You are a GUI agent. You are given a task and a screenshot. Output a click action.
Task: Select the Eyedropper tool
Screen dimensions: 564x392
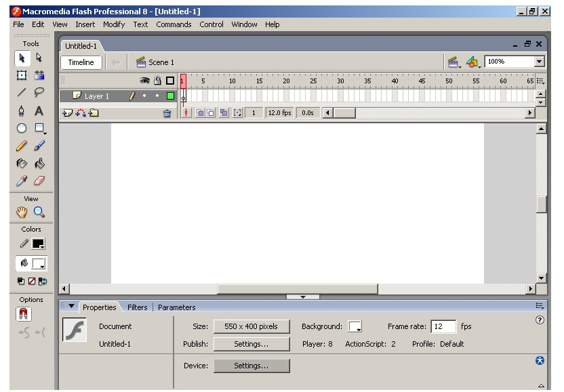tap(22, 181)
